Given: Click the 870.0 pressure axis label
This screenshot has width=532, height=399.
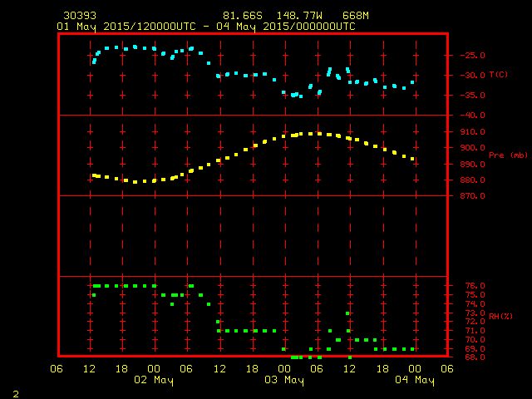Looking at the screenshot, I should coord(472,196).
